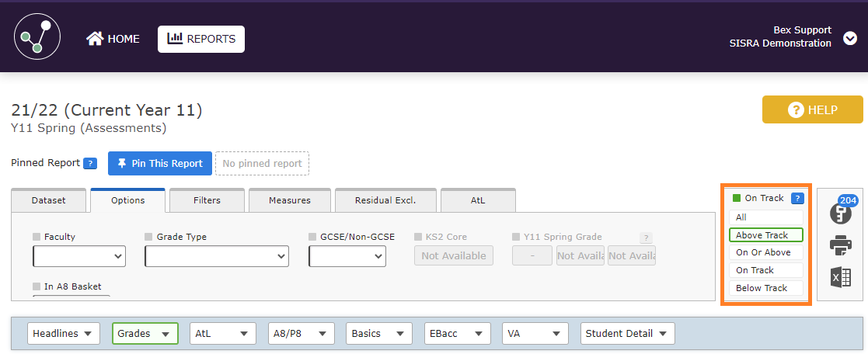Screen dimensions: 868x354
Task: Open the Grade Type dropdown
Action: click(217, 256)
